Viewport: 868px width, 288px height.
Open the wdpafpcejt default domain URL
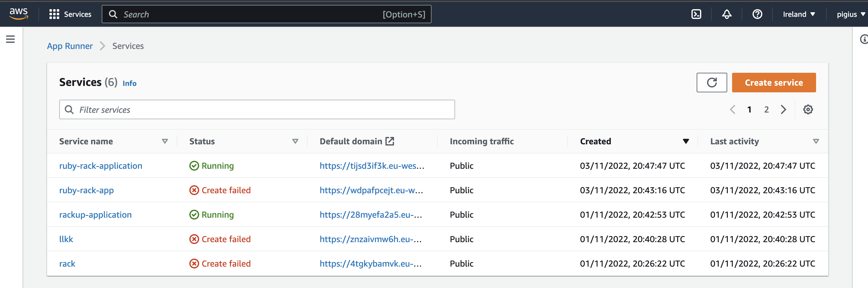[371, 190]
